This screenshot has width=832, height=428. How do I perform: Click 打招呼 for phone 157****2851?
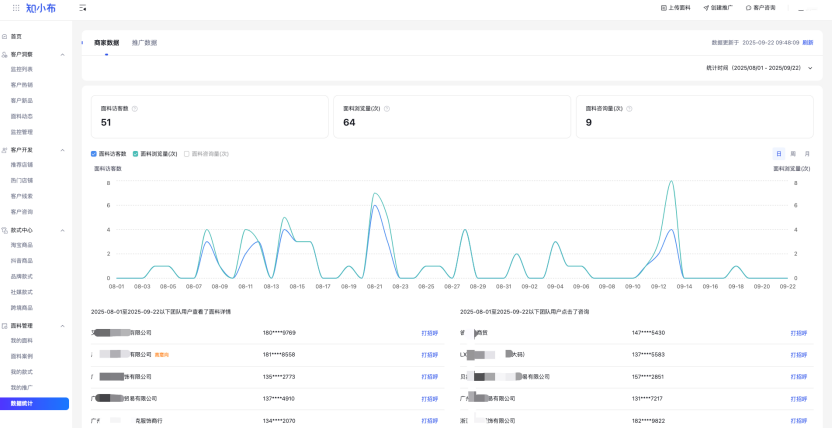coord(799,377)
